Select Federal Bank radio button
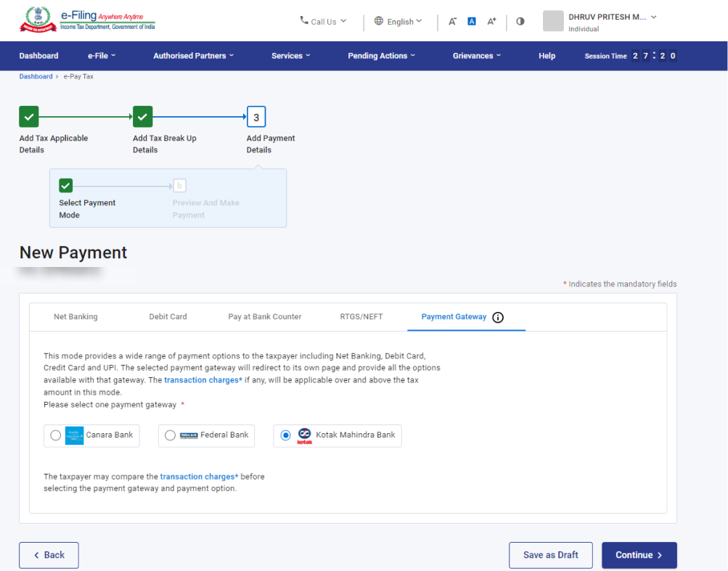Screen dimensions: 728x571 [x=170, y=435]
